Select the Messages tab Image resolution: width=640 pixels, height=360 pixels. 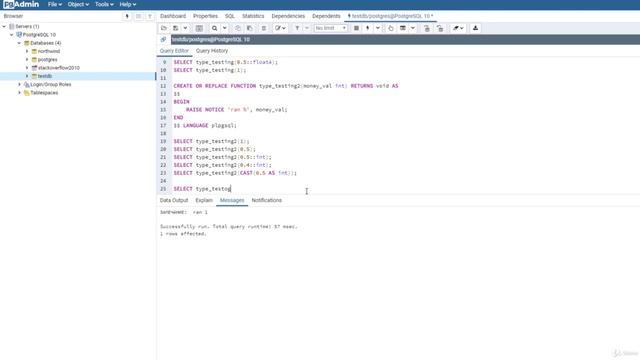click(x=232, y=200)
